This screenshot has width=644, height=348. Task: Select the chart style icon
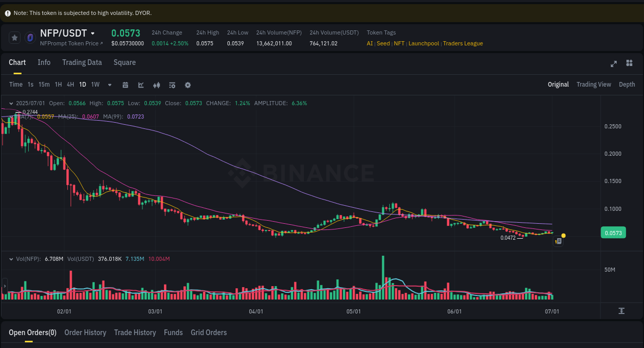[x=141, y=85]
